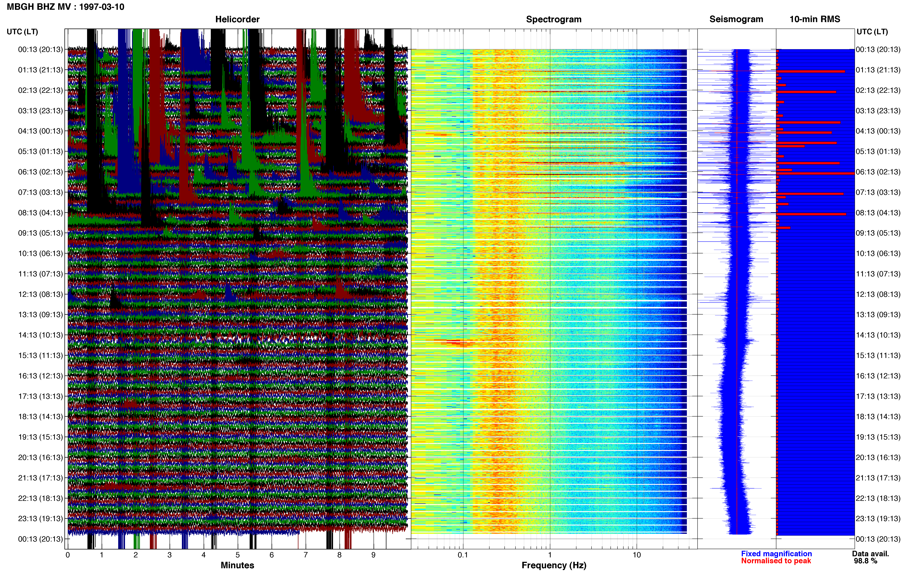The image size is (924, 578).
Task: Click the Helicorder panel heading
Action: (237, 19)
